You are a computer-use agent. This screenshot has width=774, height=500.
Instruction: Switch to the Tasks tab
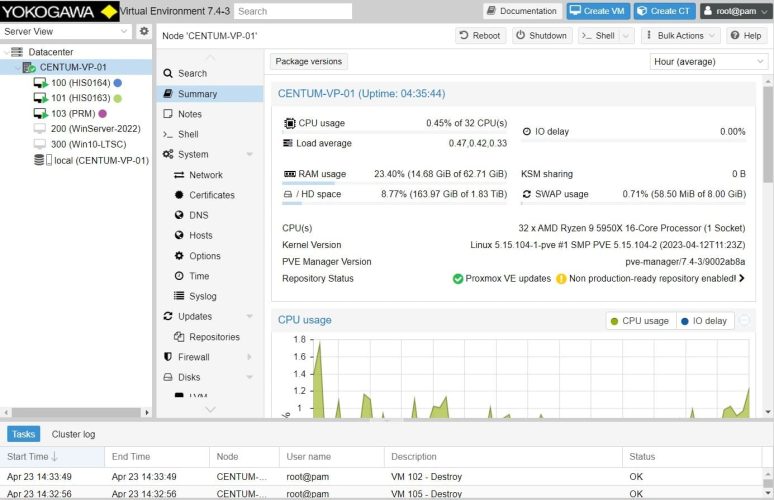[23, 434]
